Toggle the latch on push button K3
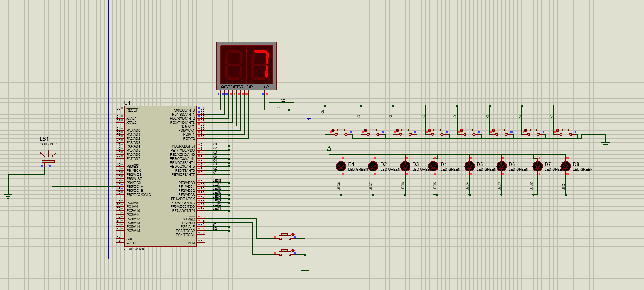 pos(493,130)
